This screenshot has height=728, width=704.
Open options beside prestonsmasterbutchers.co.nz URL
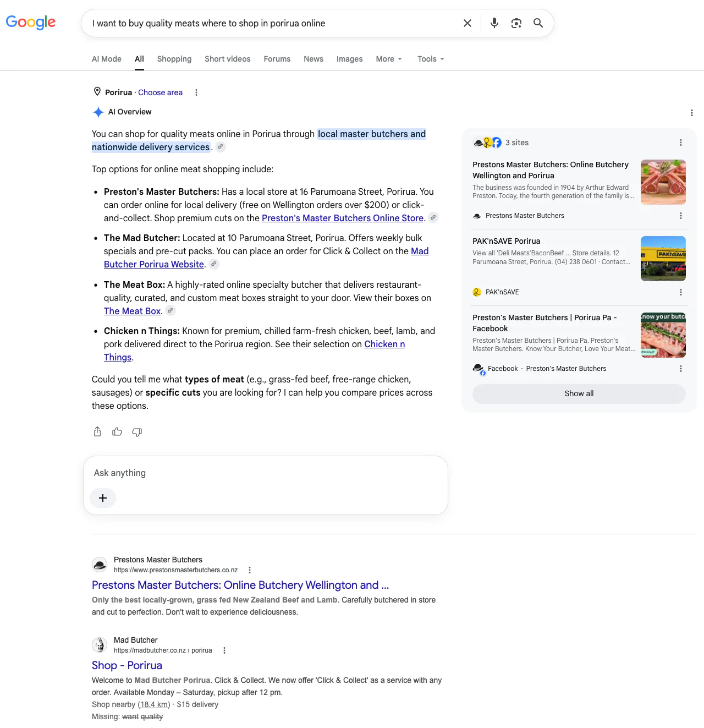(x=250, y=570)
